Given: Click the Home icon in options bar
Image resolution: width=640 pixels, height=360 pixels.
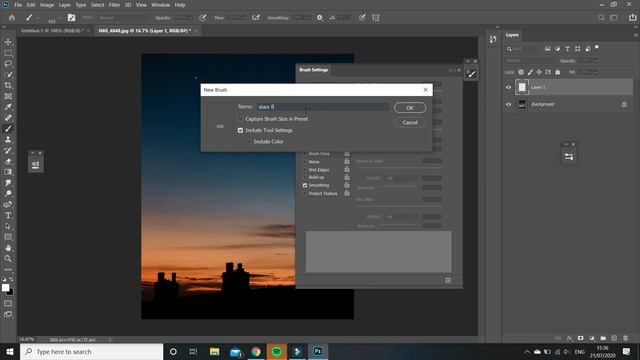Looking at the screenshot, I should point(12,18).
